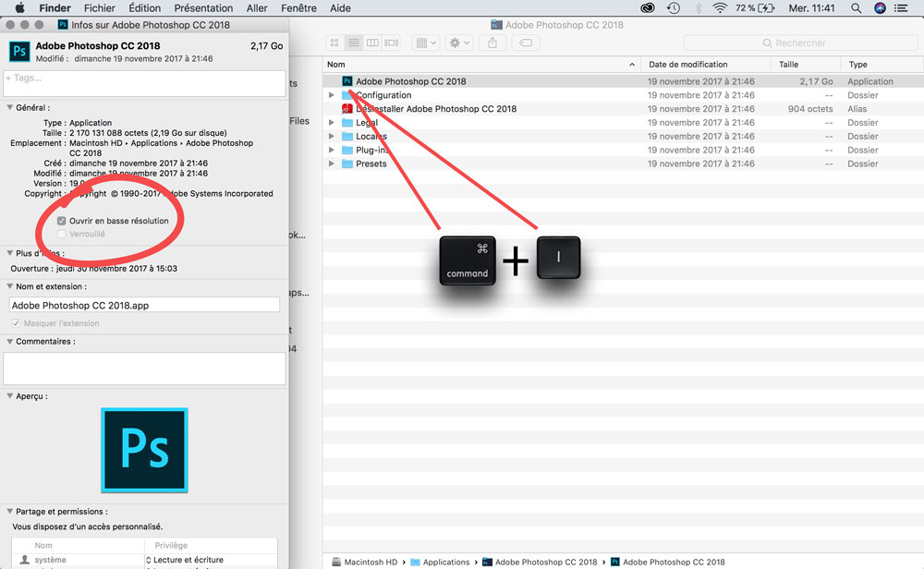Switch Finder window to column view

point(372,43)
